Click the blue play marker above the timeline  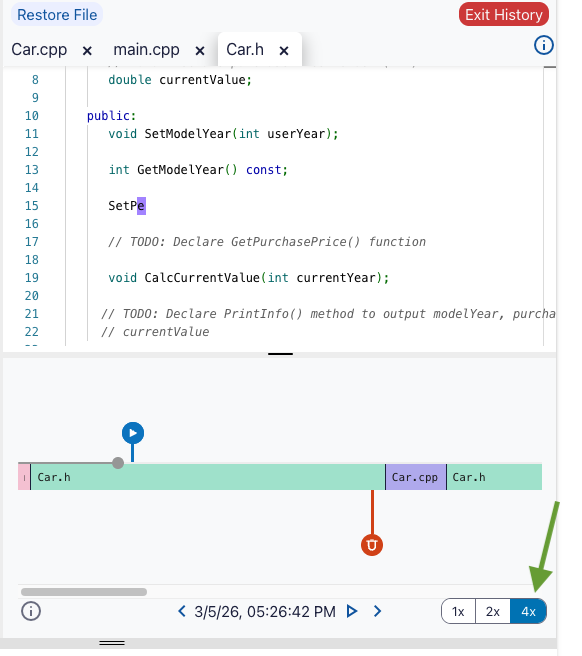[133, 433]
